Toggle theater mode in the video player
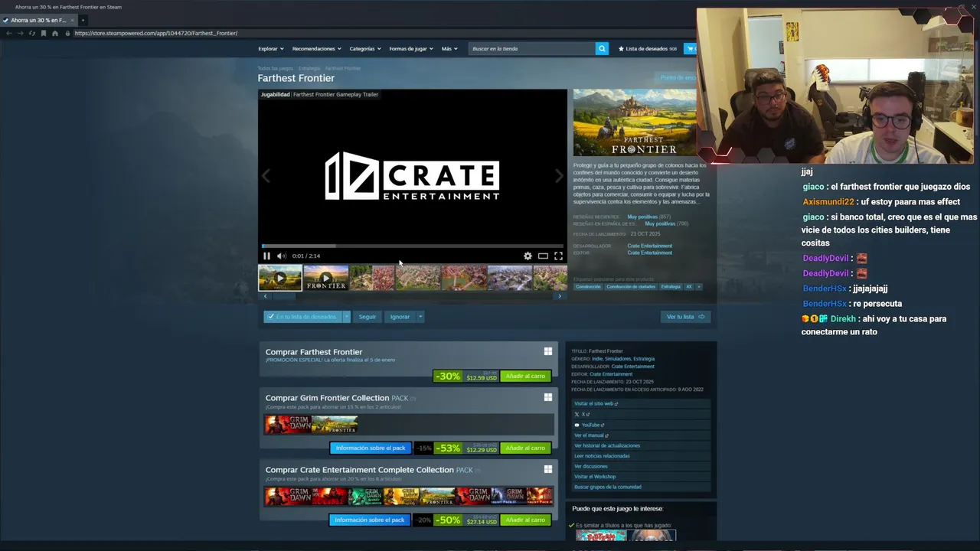Screen dimensions: 980x551 coord(543,256)
